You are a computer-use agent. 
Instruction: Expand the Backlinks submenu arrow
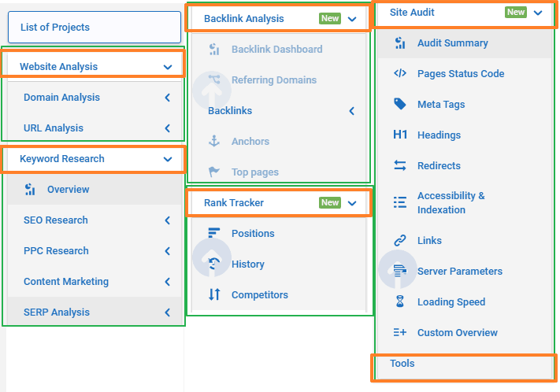[x=352, y=111]
